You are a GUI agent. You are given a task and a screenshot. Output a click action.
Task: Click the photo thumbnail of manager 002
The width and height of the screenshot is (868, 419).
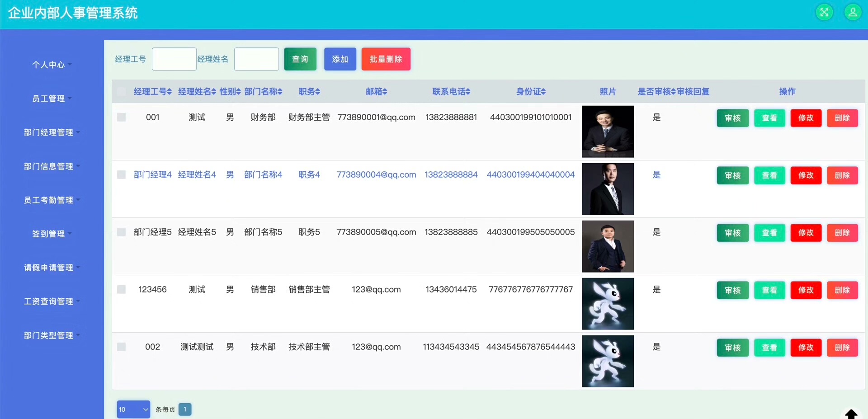click(608, 361)
